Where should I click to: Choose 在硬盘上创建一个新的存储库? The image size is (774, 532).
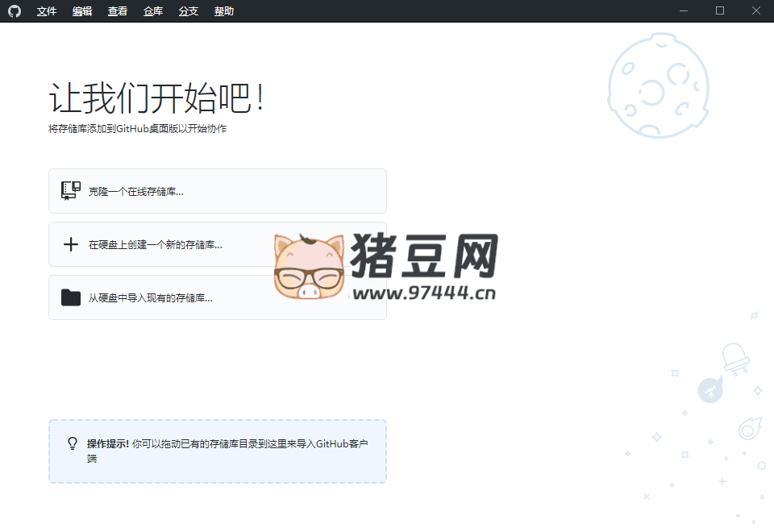156,244
